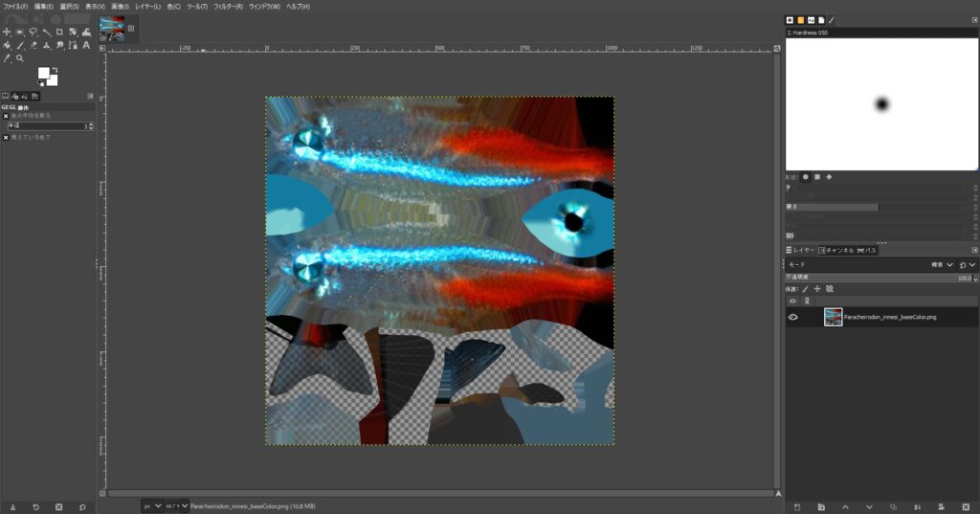The width and height of the screenshot is (980, 514).
Task: Select the Free Select lasso tool
Action: [33, 32]
